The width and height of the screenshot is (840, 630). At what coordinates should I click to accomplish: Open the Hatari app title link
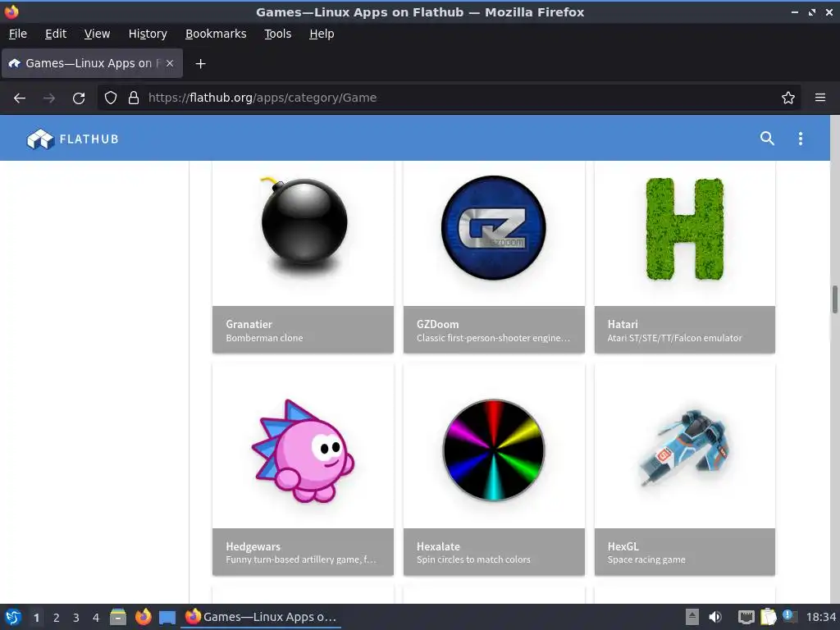point(623,324)
